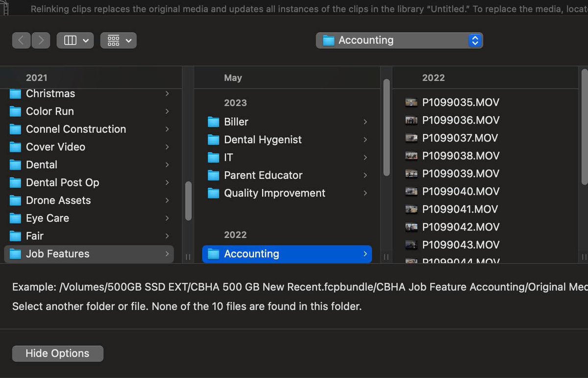Image resolution: width=588 pixels, height=378 pixels.
Task: Expand the IT folder chevron
Action: pyautogui.click(x=365, y=157)
